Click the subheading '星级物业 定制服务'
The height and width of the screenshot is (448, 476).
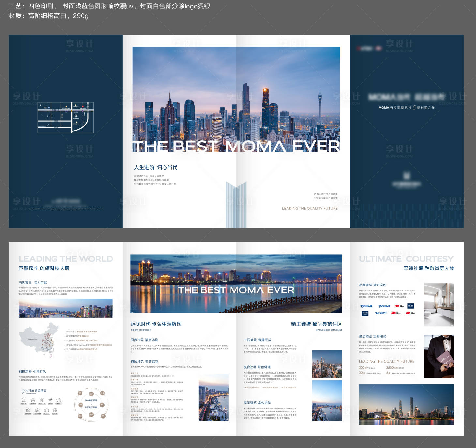point(373,336)
